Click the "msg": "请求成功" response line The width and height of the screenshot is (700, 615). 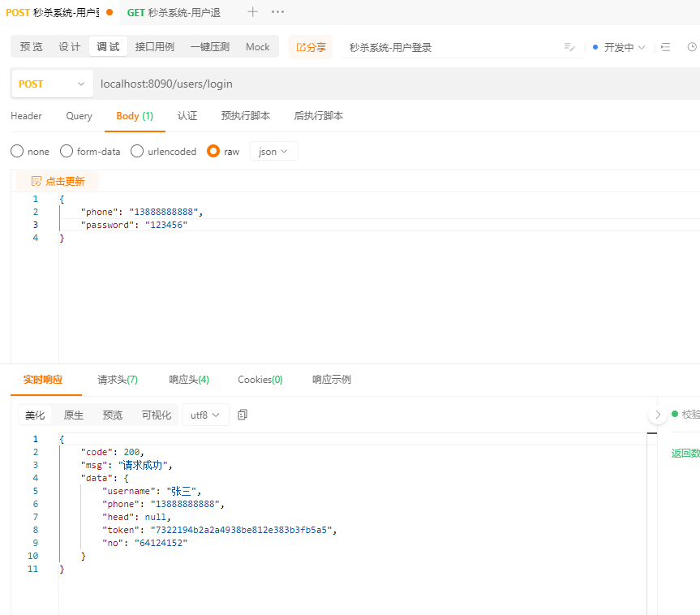(x=127, y=466)
